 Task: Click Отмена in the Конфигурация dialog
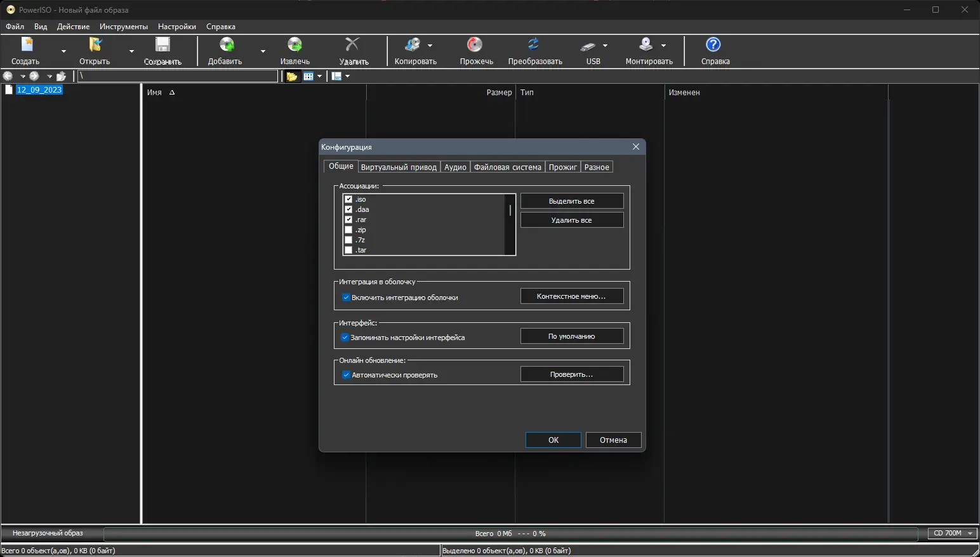[x=613, y=440]
